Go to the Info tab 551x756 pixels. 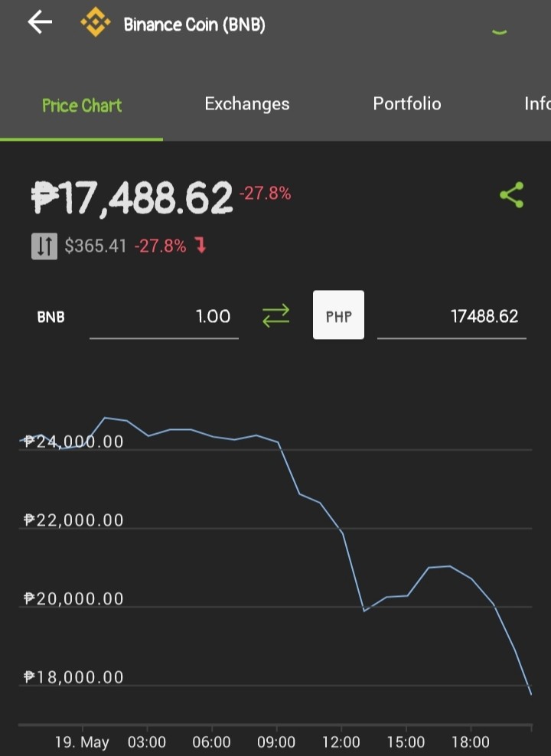[x=537, y=103]
